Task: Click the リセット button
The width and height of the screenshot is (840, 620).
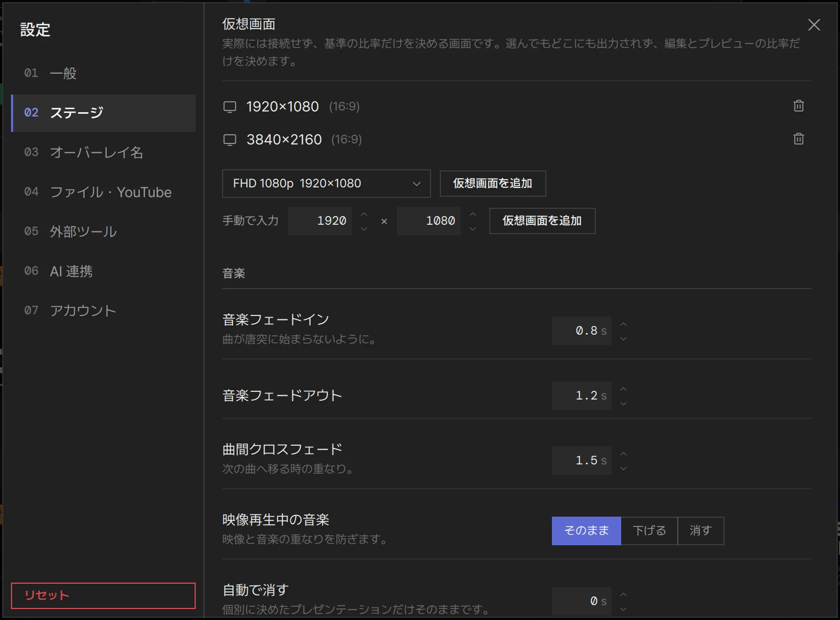Action: click(103, 595)
